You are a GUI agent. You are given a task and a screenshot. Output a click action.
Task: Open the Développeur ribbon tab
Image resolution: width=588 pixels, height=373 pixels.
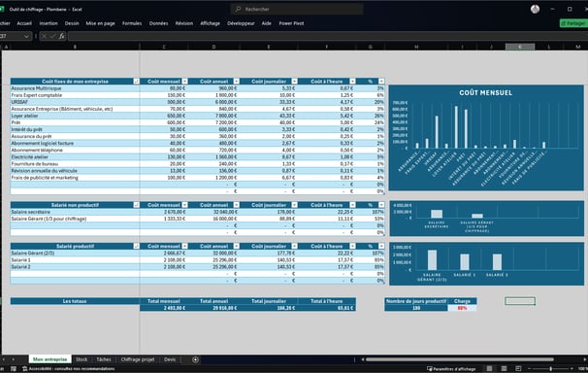click(x=241, y=23)
